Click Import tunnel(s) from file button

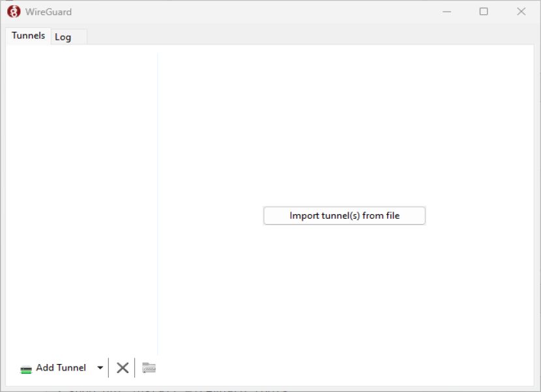point(344,216)
